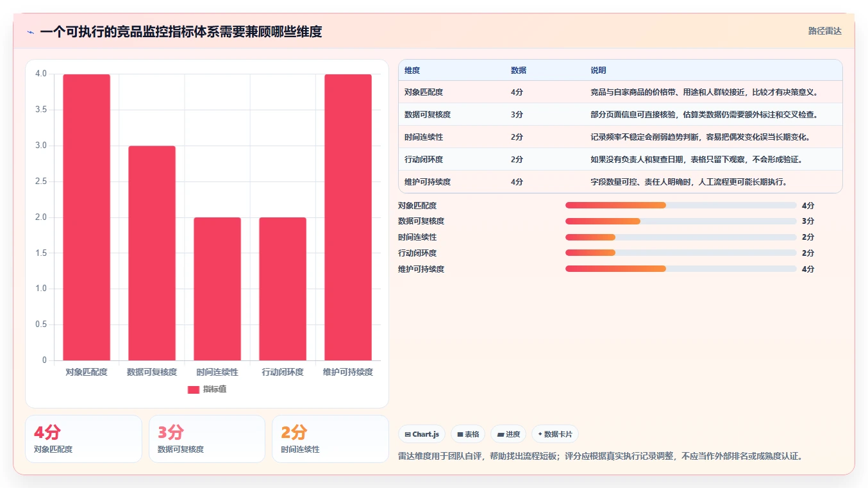Viewport: 868px width, 488px height.
Task: Click the 时间连续性 x-axis label
Action: pyautogui.click(x=217, y=372)
